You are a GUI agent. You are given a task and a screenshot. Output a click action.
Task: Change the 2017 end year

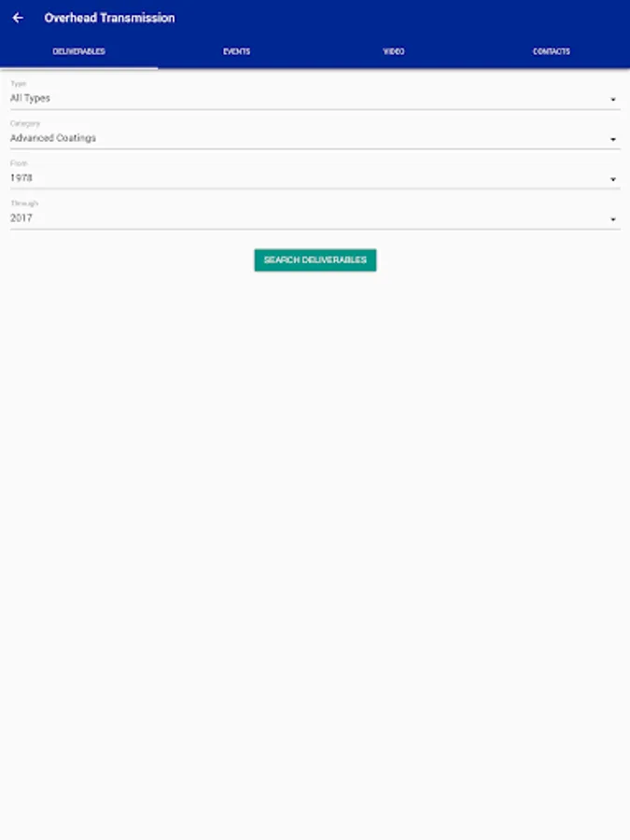[x=315, y=218]
